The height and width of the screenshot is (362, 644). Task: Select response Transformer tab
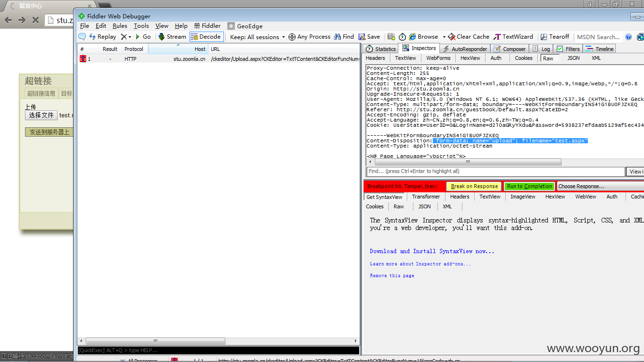[426, 197]
